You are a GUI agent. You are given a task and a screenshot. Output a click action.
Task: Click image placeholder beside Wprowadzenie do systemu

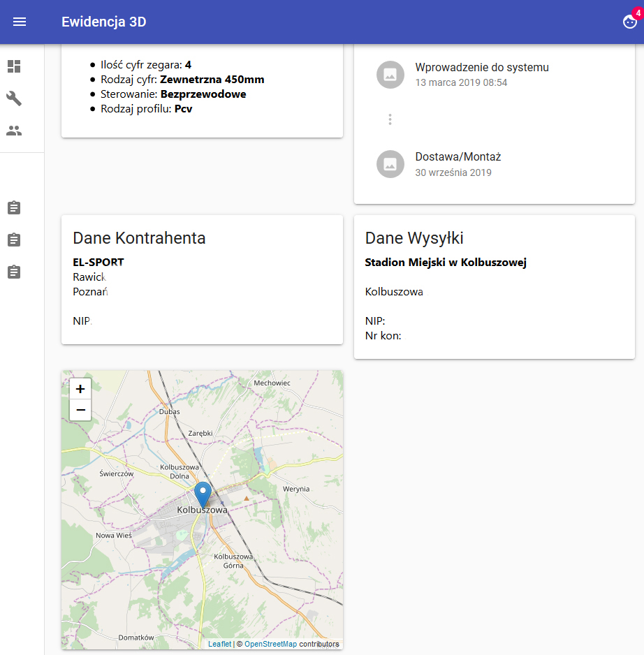pyautogui.click(x=390, y=75)
